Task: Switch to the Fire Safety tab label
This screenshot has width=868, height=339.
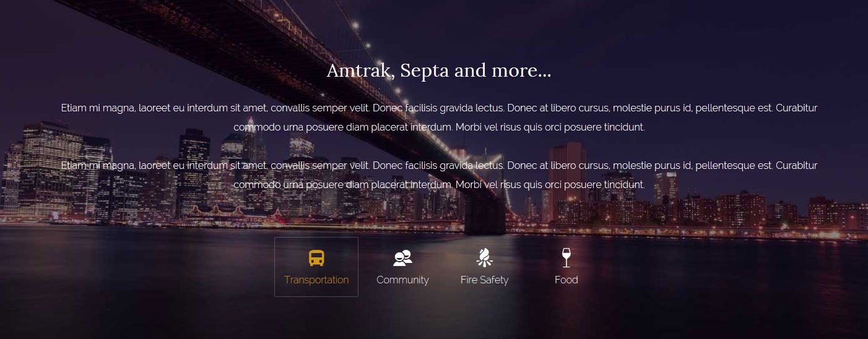Action: [484, 280]
